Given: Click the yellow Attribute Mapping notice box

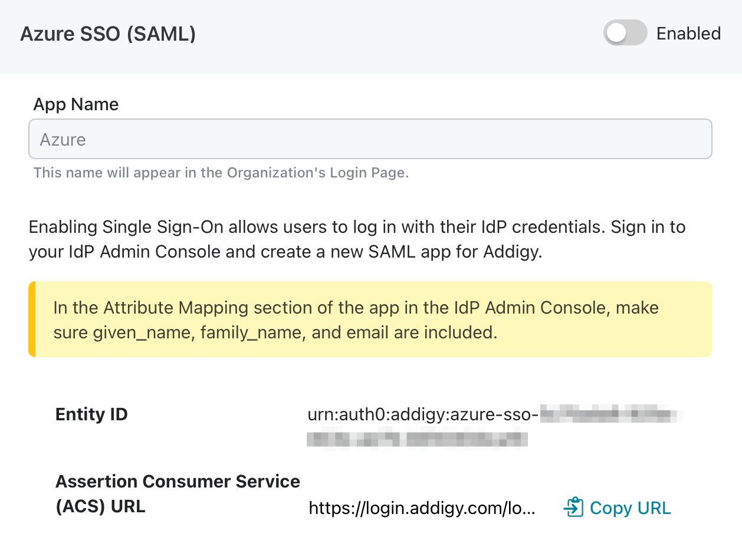Looking at the screenshot, I should click(x=370, y=319).
